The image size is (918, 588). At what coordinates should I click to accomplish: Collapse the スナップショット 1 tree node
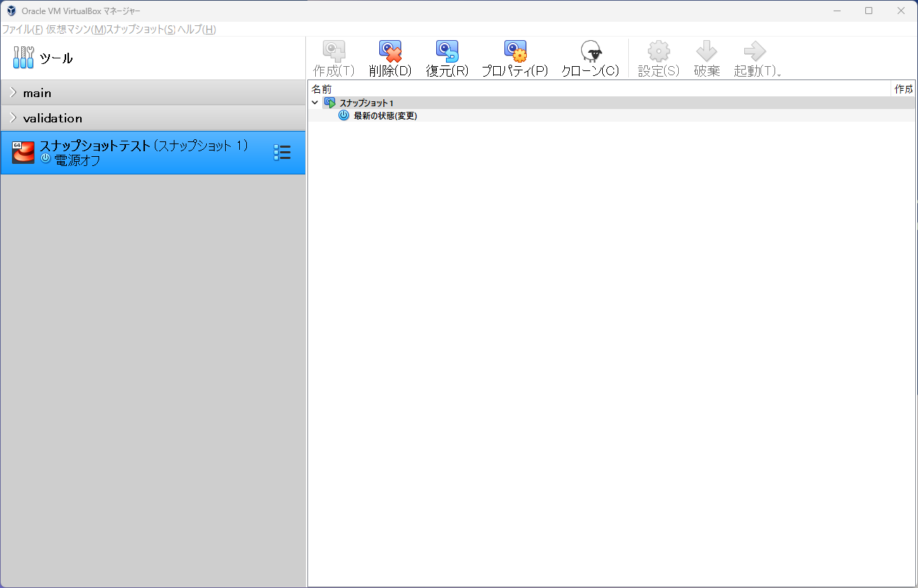click(x=315, y=103)
